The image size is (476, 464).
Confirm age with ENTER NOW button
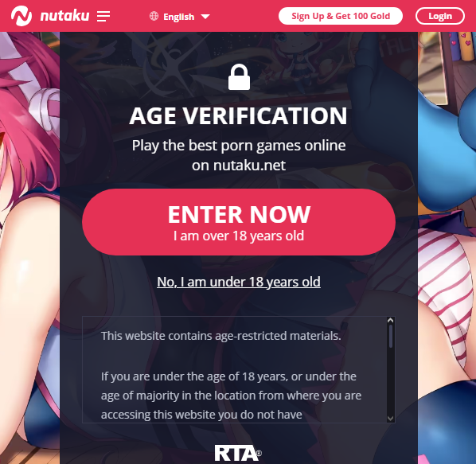pyautogui.click(x=239, y=222)
